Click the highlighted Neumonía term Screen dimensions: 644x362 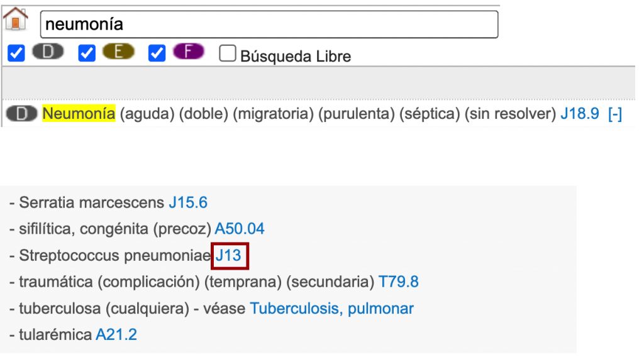coord(79,114)
